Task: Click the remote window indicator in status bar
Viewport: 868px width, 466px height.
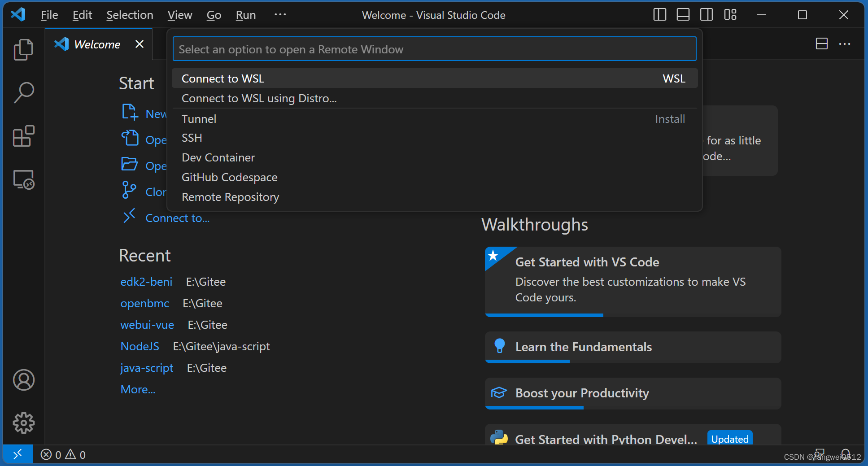Action: coord(17,455)
